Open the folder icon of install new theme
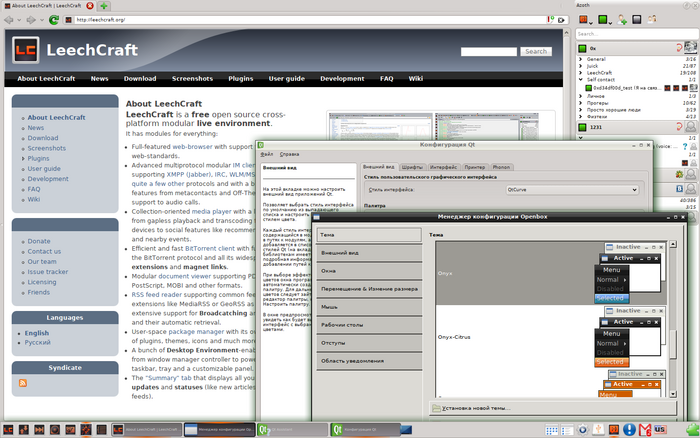 click(x=436, y=408)
